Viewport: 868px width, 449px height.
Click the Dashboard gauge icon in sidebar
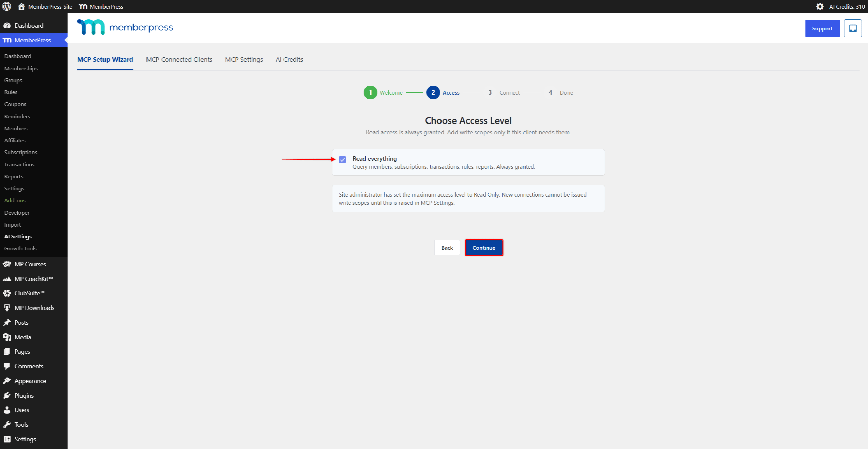(x=7, y=25)
